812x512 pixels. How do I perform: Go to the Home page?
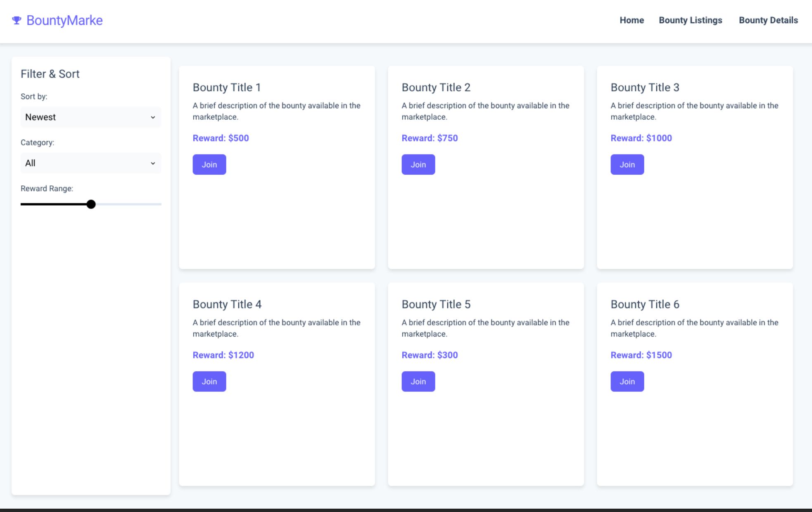click(x=632, y=20)
